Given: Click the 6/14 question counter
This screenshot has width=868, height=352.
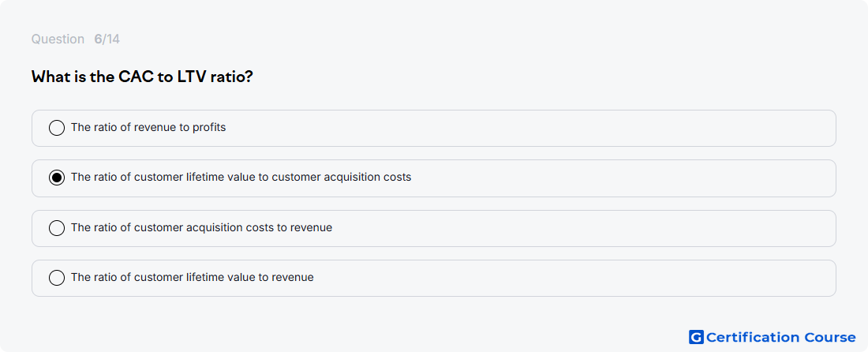Looking at the screenshot, I should (107, 39).
